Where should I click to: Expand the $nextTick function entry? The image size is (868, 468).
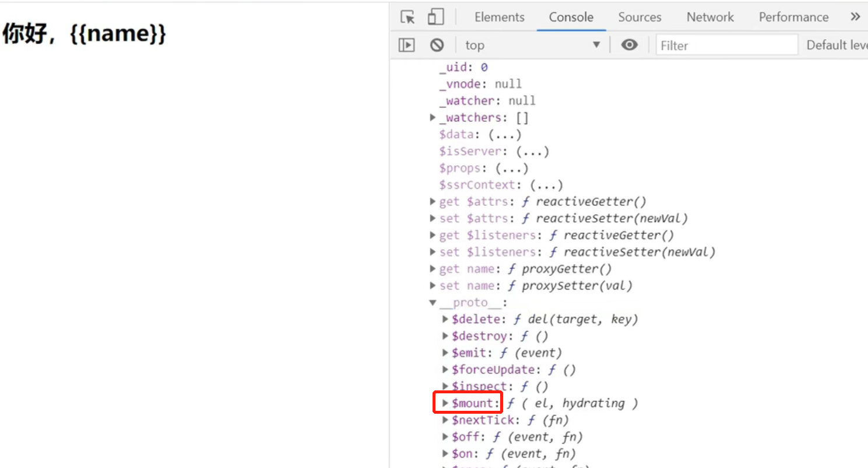tap(446, 420)
